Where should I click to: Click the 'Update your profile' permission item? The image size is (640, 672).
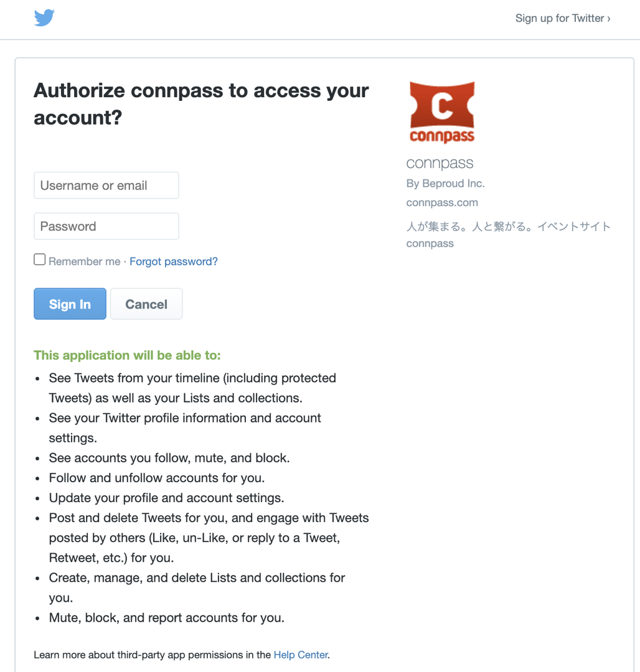click(x=166, y=498)
